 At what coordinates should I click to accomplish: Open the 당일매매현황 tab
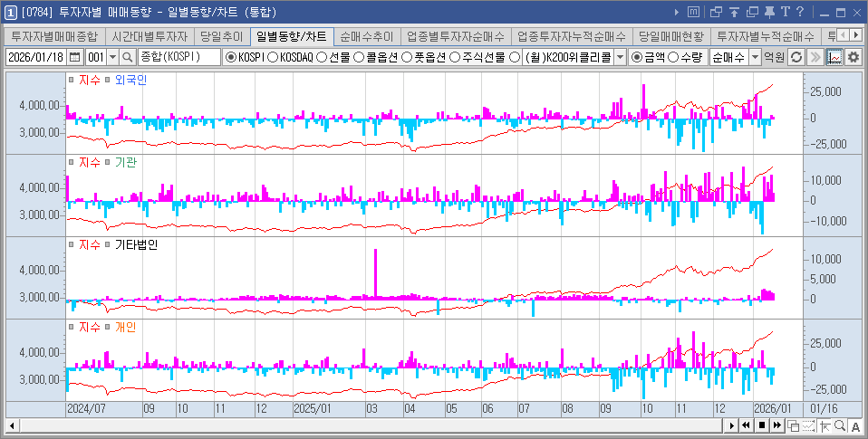[x=670, y=36]
